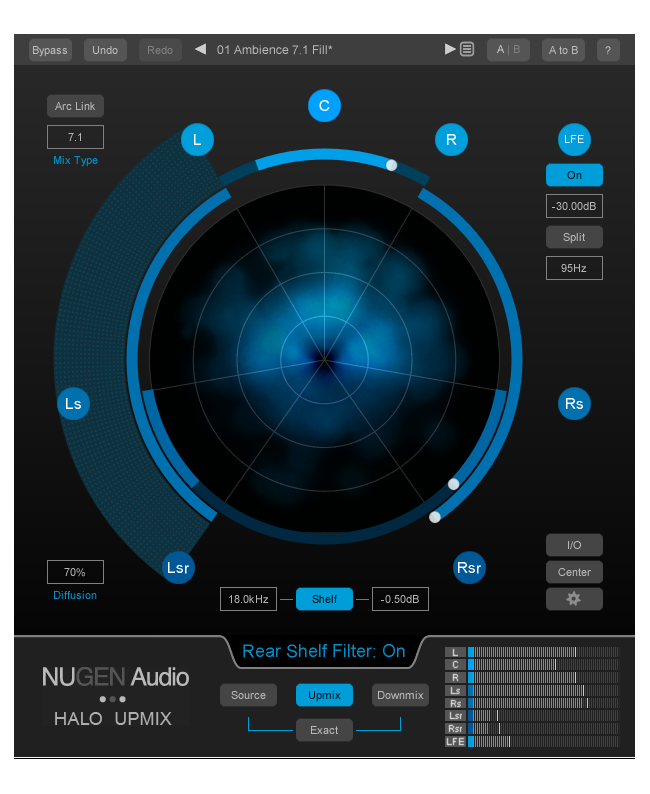This screenshot has width=650, height=794.
Task: Click the NUGEN Audio logo
Action: coord(115,677)
